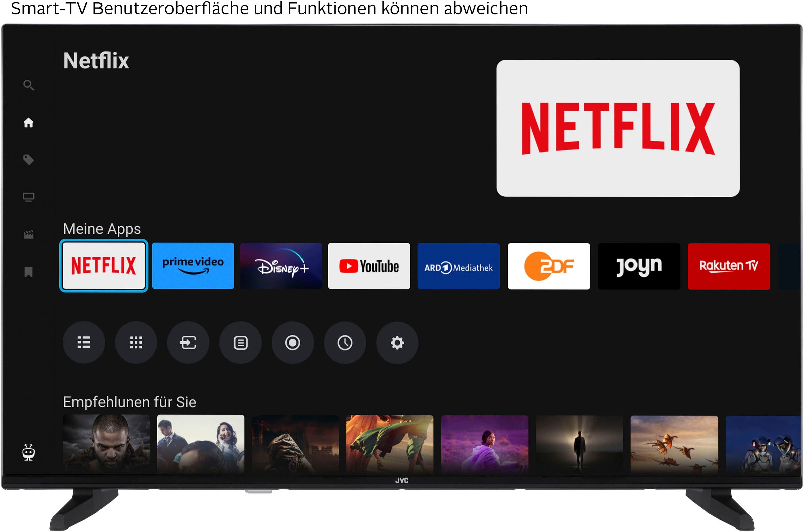Image resolution: width=804 pixels, height=532 pixels.
Task: Open the Rakuten TV app tile
Action: click(x=729, y=267)
